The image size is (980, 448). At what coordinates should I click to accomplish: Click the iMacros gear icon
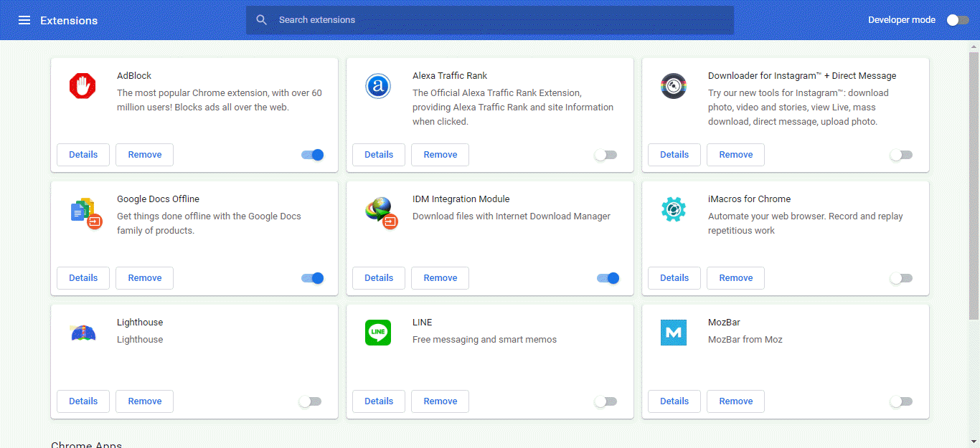[x=674, y=209]
